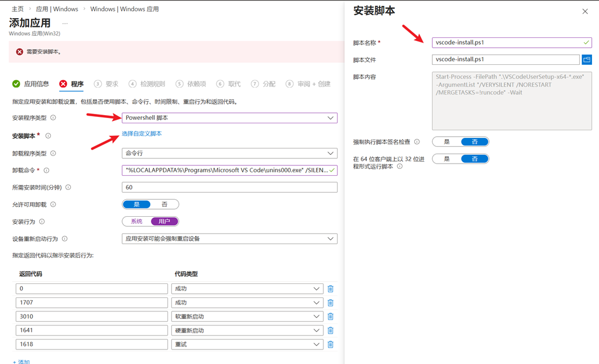Switch 安装行为 to 系统

pos(136,221)
